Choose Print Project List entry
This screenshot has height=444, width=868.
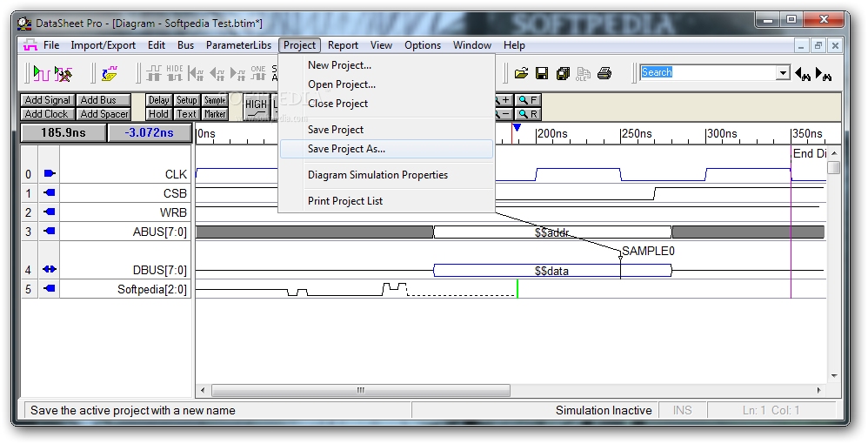[386, 201]
